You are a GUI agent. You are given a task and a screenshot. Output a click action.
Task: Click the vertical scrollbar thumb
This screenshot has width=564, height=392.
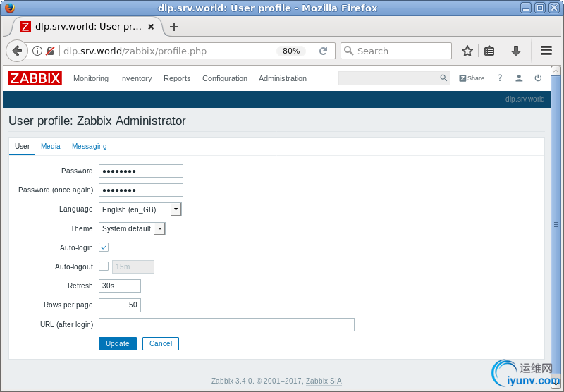pyautogui.click(x=556, y=224)
